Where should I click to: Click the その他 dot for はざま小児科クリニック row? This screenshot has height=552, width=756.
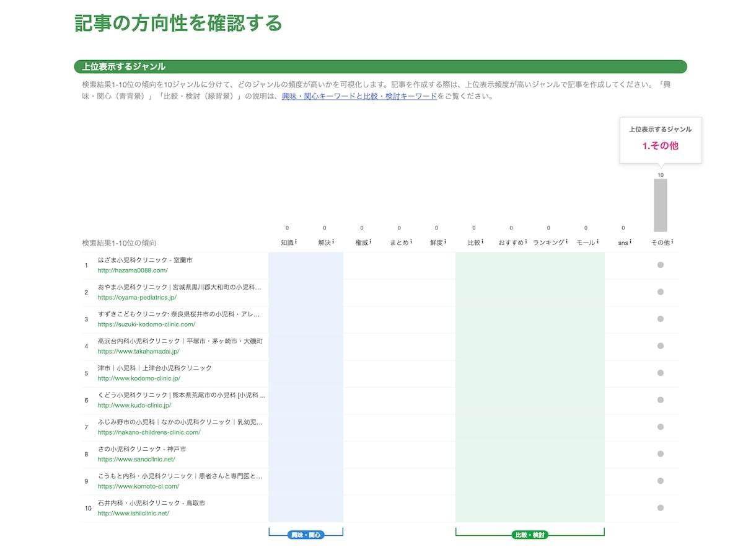click(661, 265)
